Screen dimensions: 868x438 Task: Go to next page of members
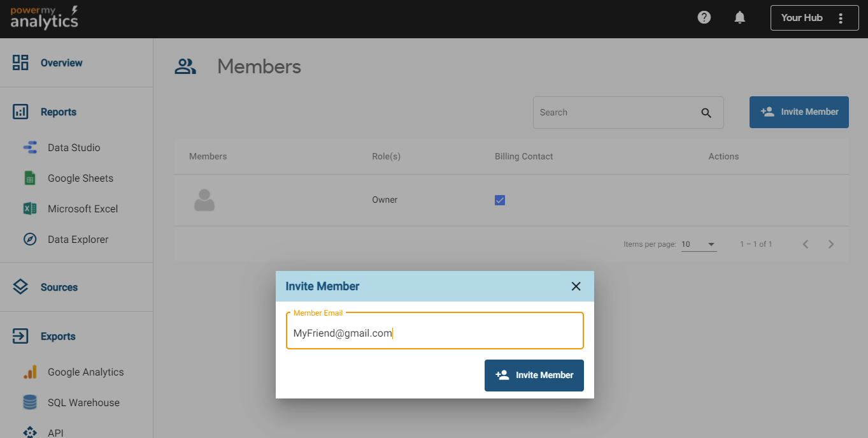click(830, 244)
